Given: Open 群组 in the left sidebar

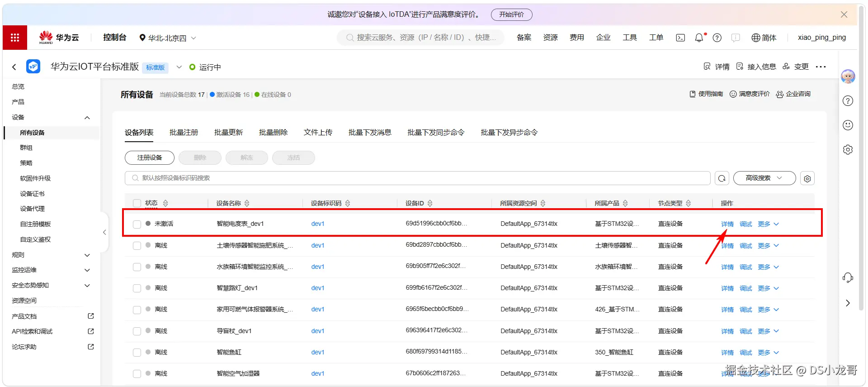Looking at the screenshot, I should (x=26, y=148).
